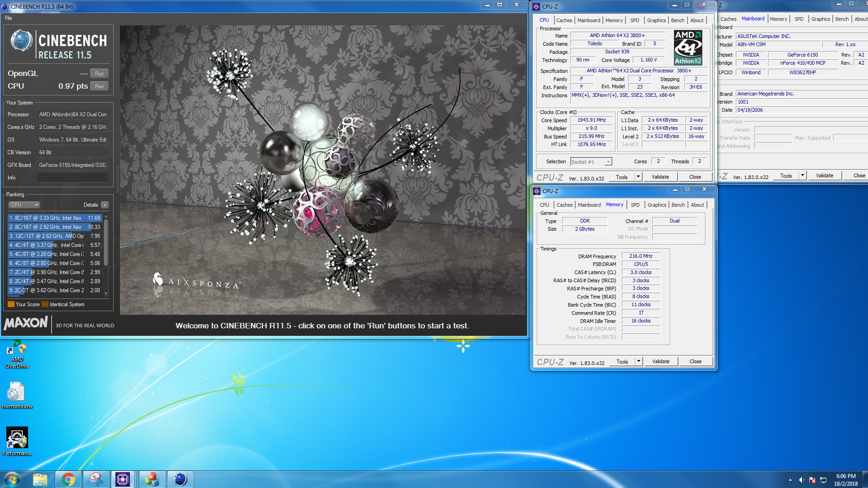Click the orange Your Score legend swatch

tap(11, 304)
